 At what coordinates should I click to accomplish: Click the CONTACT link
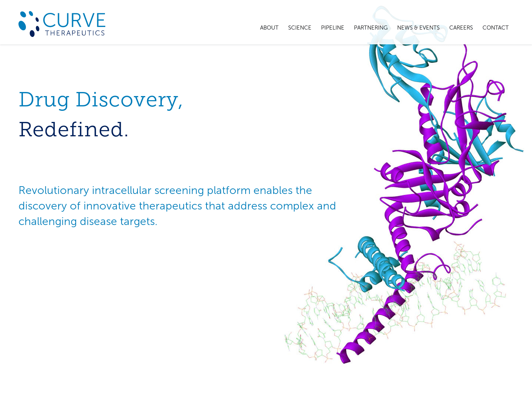tap(495, 28)
